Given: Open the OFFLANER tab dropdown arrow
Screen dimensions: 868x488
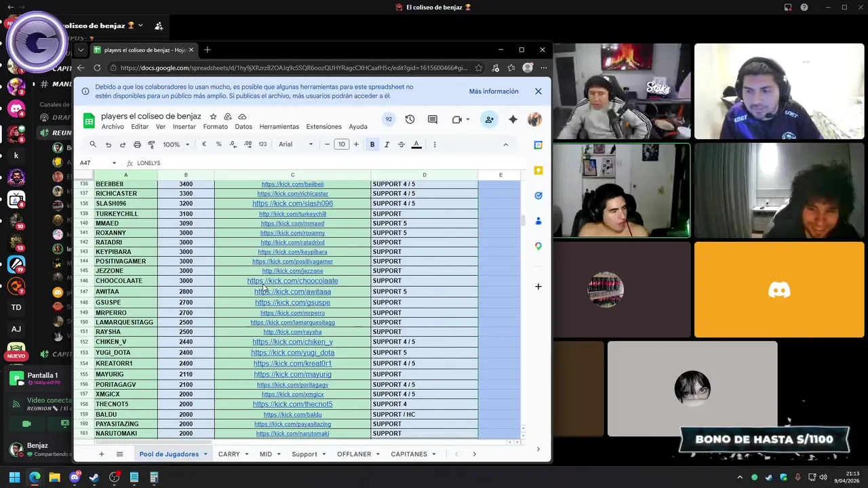Looking at the screenshot, I should tap(378, 454).
